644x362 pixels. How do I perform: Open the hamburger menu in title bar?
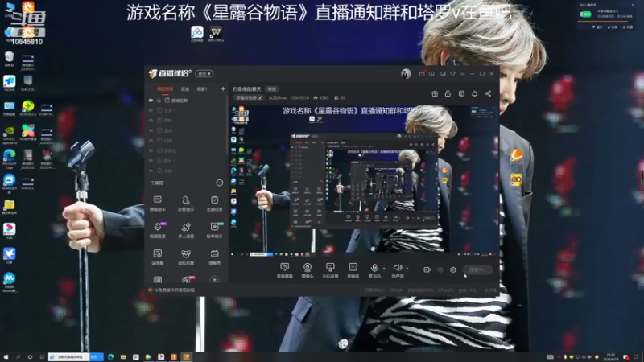point(462,74)
